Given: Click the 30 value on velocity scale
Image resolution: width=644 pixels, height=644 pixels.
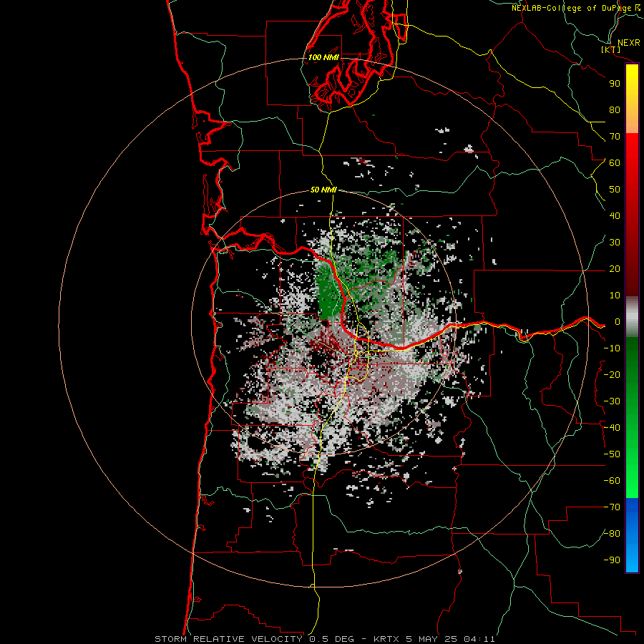Looking at the screenshot, I should pos(615,243).
